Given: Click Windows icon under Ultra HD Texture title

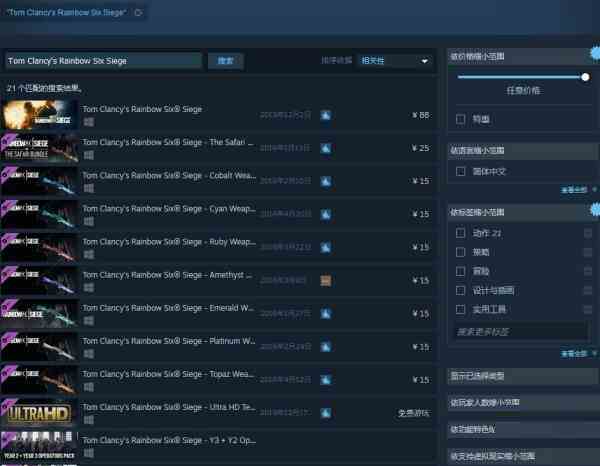Looking at the screenshot, I should (89, 420).
